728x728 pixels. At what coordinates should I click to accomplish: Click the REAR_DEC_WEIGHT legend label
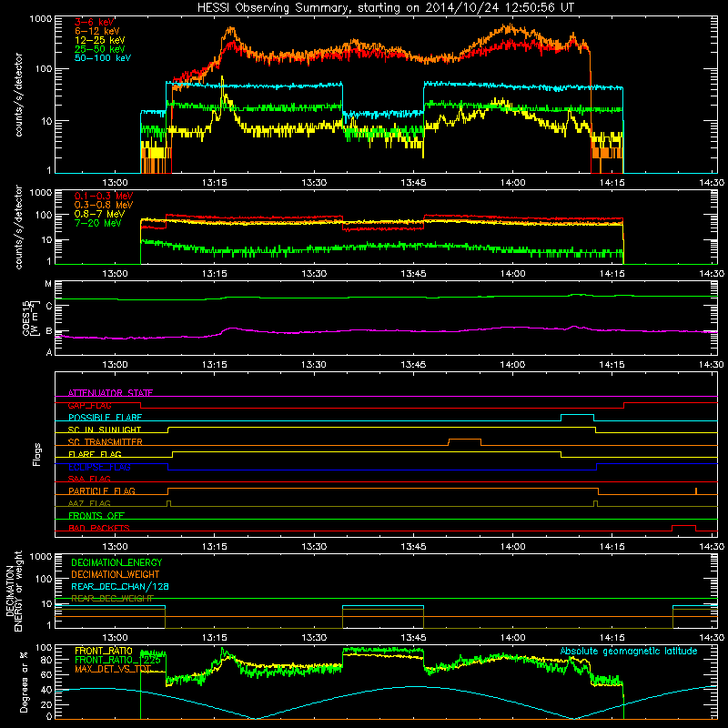click(x=112, y=599)
